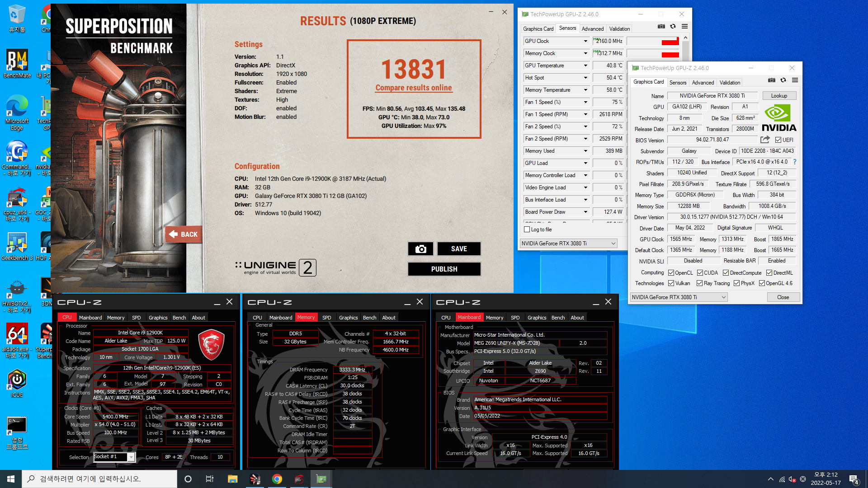Viewport: 868px width, 488px height.
Task: Switch to Chrome on the taskbar
Action: (277, 479)
